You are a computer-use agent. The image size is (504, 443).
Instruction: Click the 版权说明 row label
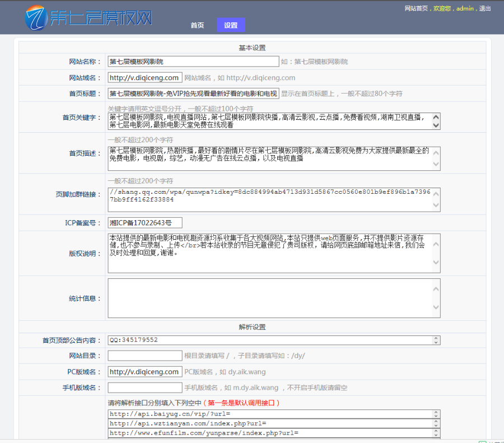(85, 254)
